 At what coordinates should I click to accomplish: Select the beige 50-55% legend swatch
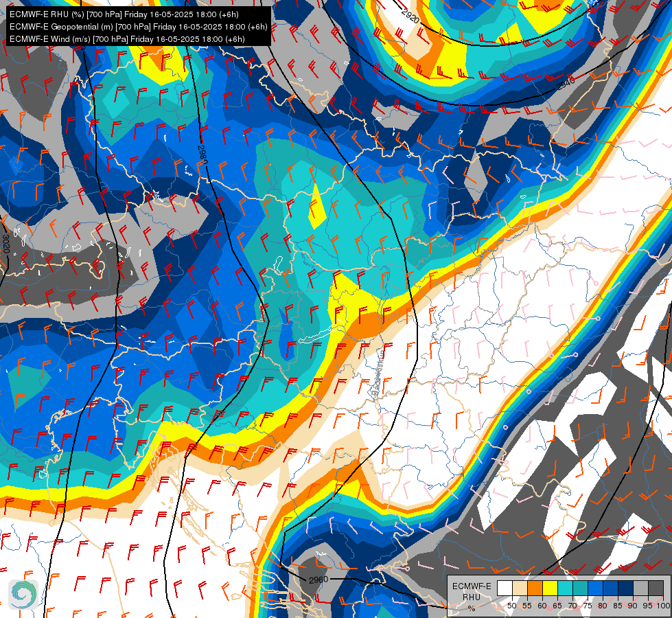click(x=520, y=588)
